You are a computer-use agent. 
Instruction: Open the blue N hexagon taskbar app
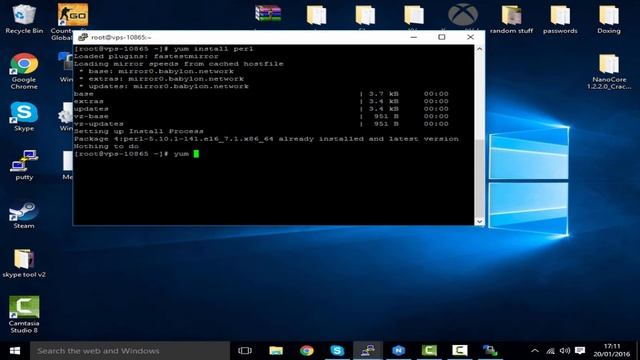click(x=398, y=351)
